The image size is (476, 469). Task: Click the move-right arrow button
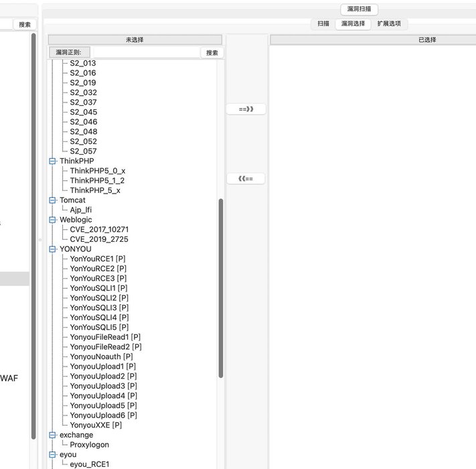point(246,109)
